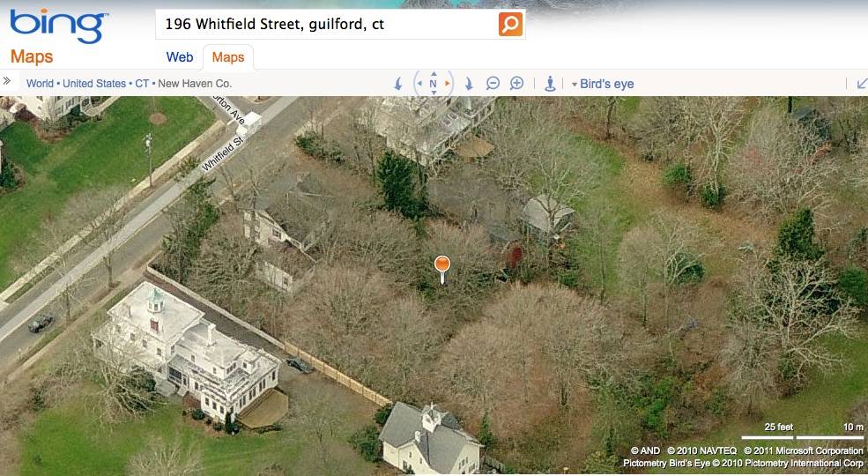868x476 pixels.
Task: Pan compass east using orange arrow
Action: click(448, 84)
